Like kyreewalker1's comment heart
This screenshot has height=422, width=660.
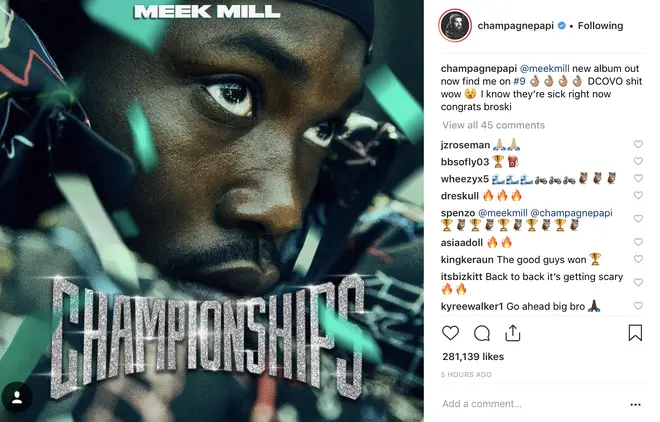point(638,306)
